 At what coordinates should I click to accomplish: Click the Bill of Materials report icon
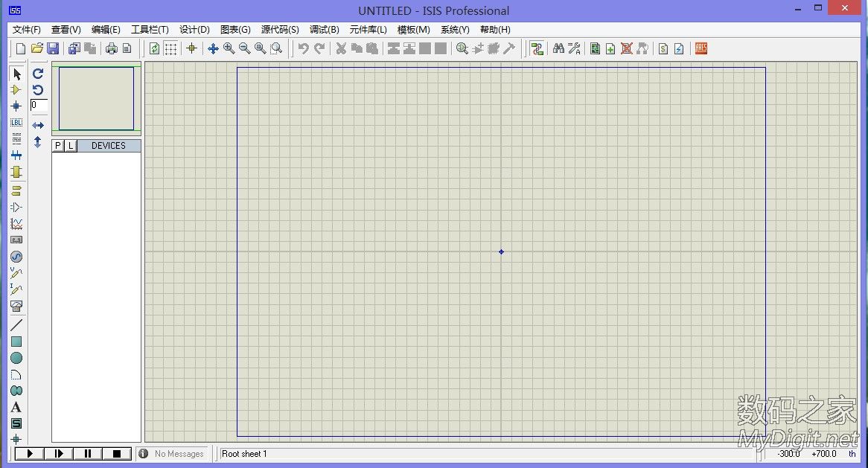tap(663, 48)
